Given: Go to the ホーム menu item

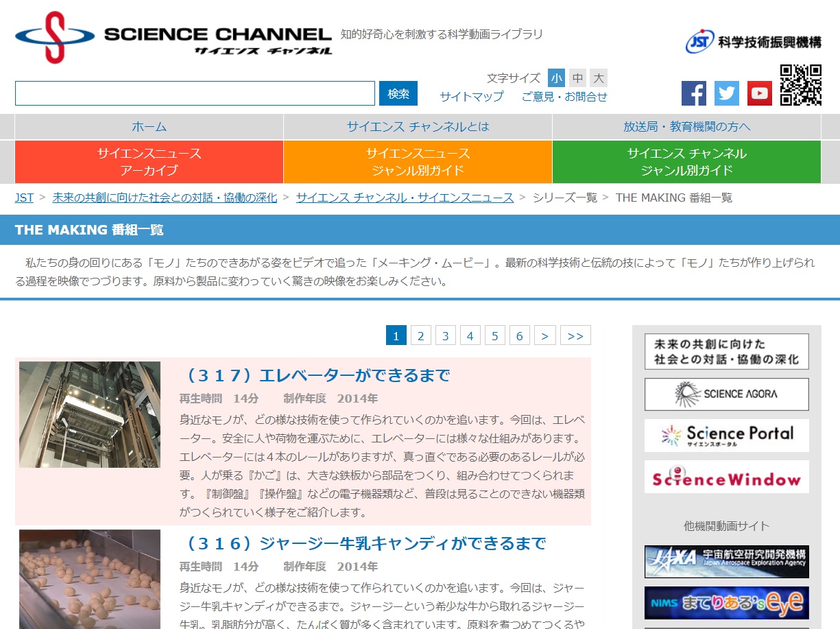Looking at the screenshot, I should tap(149, 127).
